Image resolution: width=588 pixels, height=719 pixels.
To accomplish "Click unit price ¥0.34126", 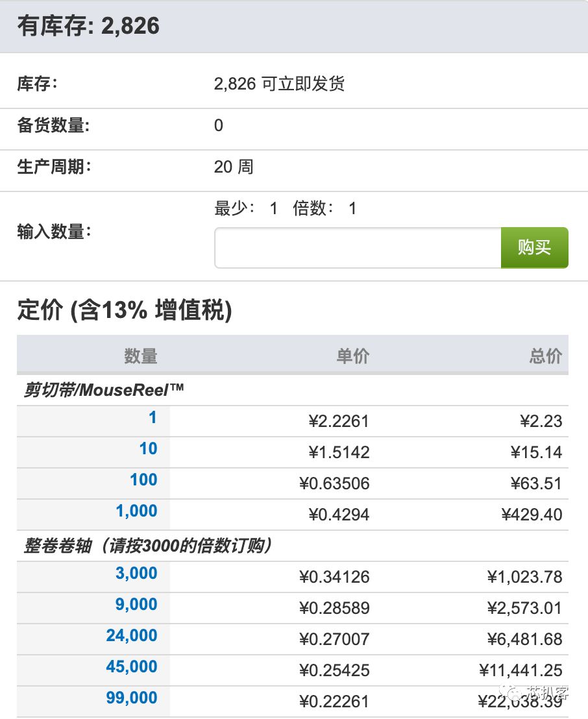I will (x=334, y=578).
